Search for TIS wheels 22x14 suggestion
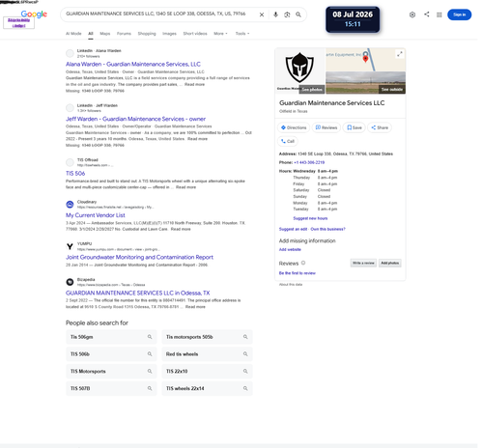483x448 pixels. pyautogui.click(x=207, y=388)
